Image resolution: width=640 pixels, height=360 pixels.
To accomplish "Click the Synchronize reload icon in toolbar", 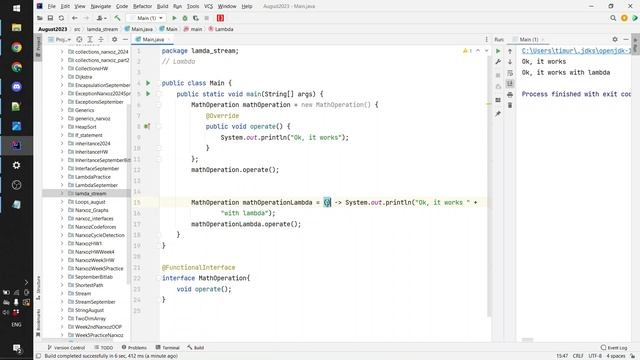I will (61, 18).
